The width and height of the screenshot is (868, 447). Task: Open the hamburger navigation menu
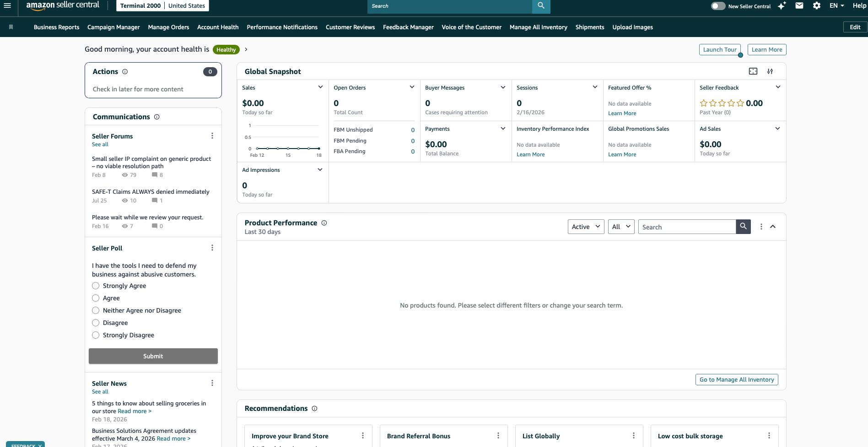[x=7, y=5]
